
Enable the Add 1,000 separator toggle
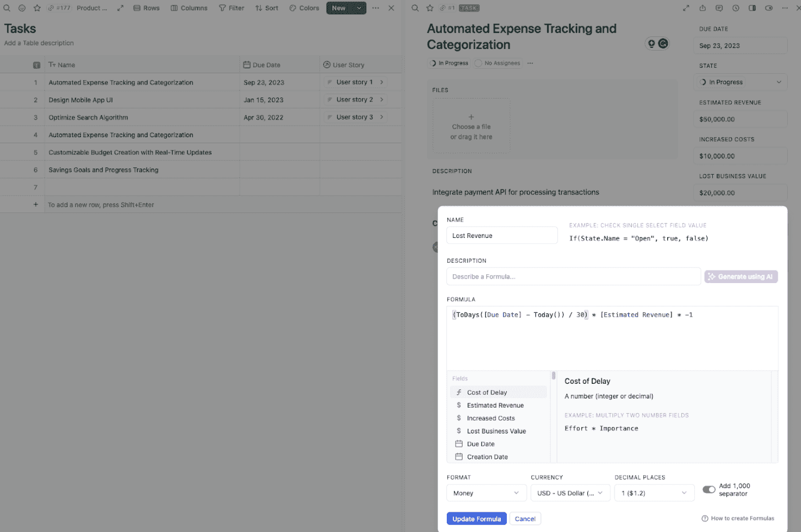pos(709,489)
